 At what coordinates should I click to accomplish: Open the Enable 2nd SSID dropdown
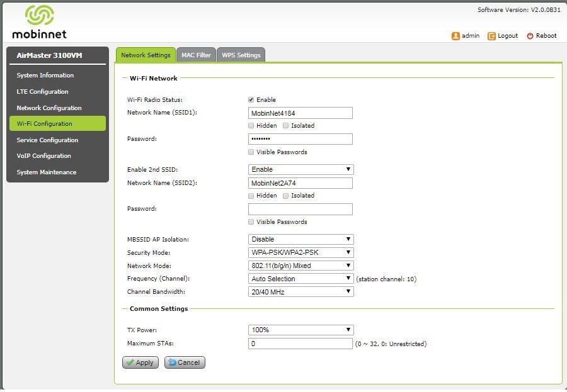(301, 169)
